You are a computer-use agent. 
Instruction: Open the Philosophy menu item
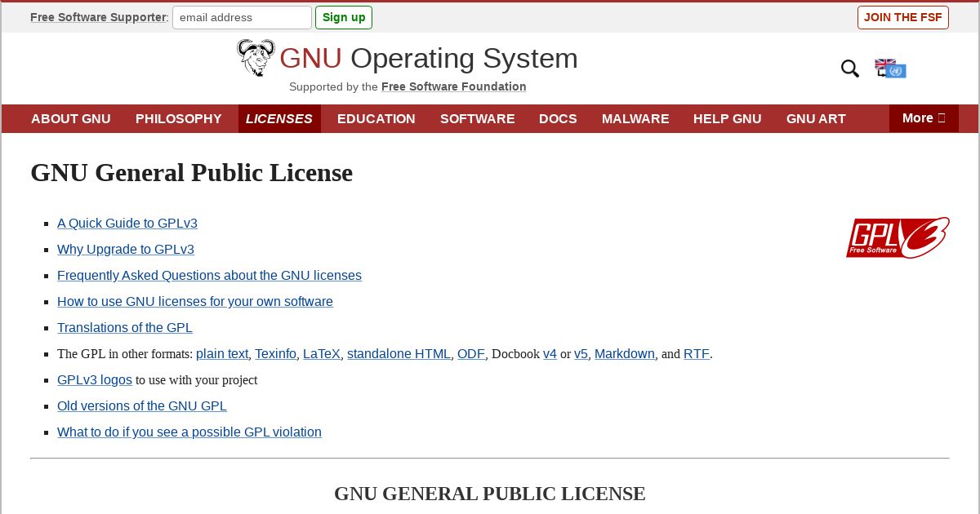click(179, 118)
